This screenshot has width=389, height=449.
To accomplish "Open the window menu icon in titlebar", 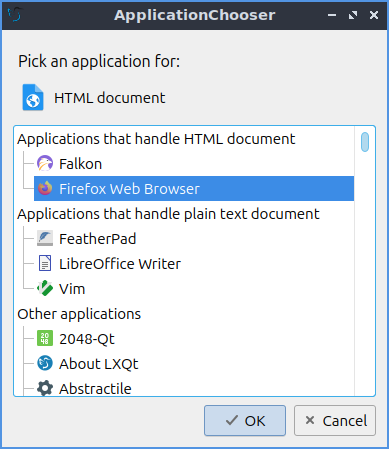I will point(15,15).
